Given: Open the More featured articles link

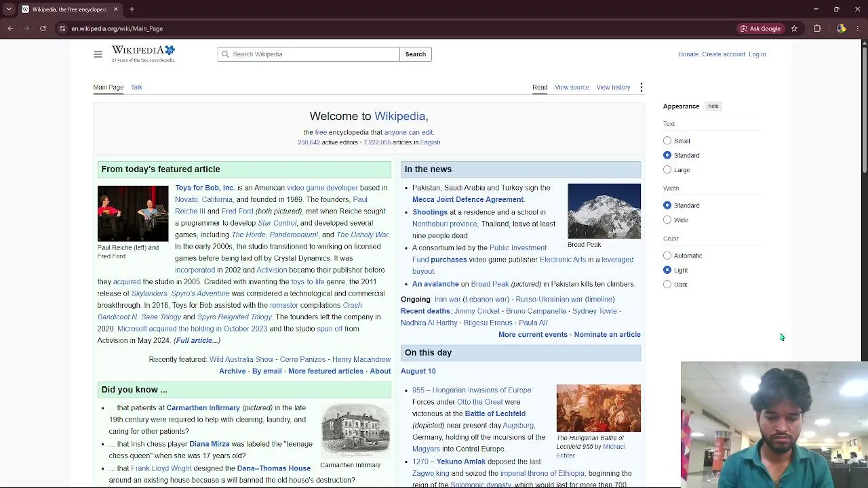Looking at the screenshot, I should (325, 371).
